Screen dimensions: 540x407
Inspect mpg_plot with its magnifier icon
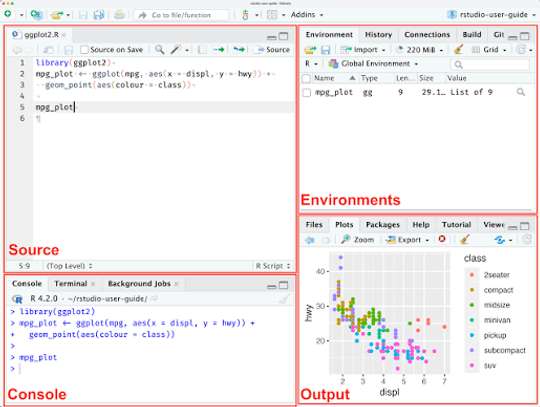click(520, 92)
